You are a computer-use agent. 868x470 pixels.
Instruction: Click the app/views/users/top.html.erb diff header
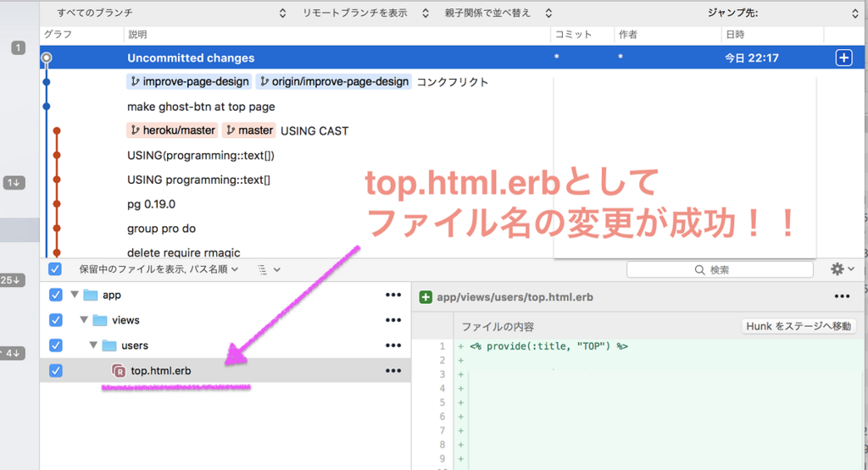point(515,297)
